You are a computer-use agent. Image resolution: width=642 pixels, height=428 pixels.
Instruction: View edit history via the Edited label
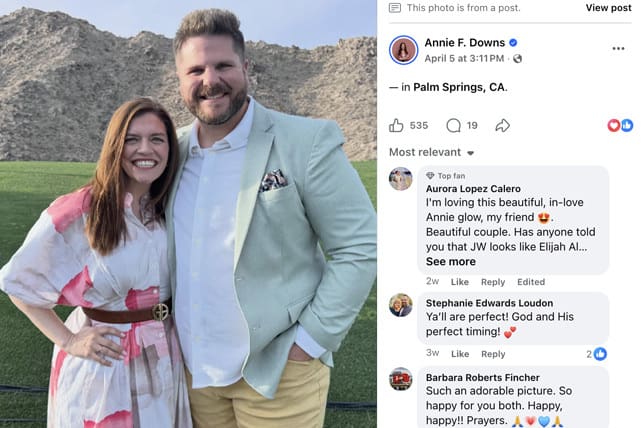click(531, 282)
